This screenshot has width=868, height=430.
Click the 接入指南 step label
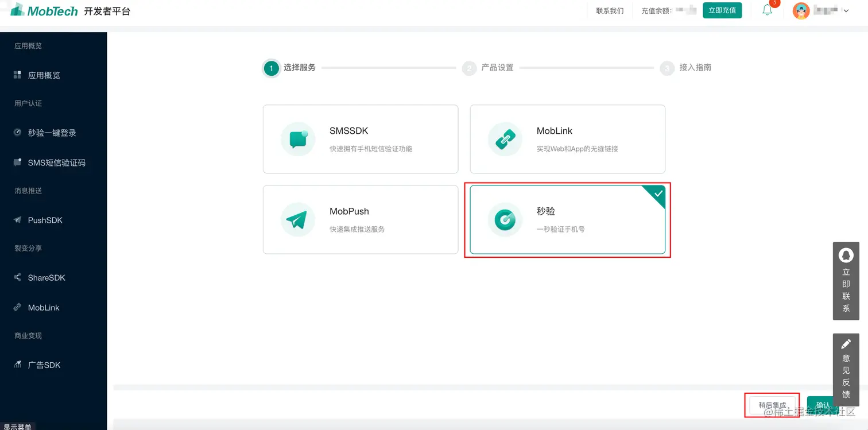tap(695, 67)
